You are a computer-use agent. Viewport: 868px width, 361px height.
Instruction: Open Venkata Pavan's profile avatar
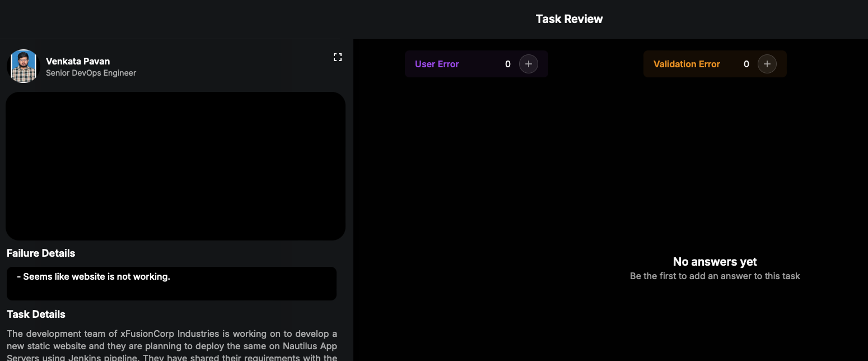point(24,66)
